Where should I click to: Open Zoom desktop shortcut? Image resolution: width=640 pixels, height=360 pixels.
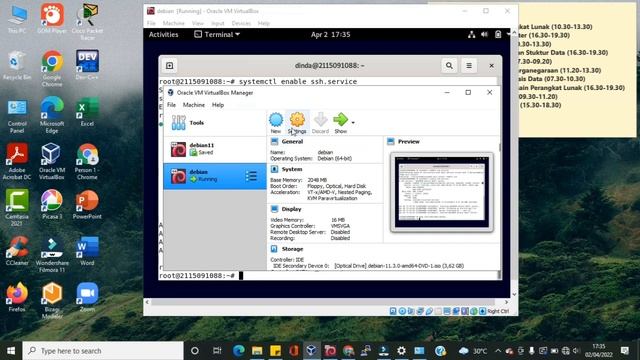click(x=87, y=298)
